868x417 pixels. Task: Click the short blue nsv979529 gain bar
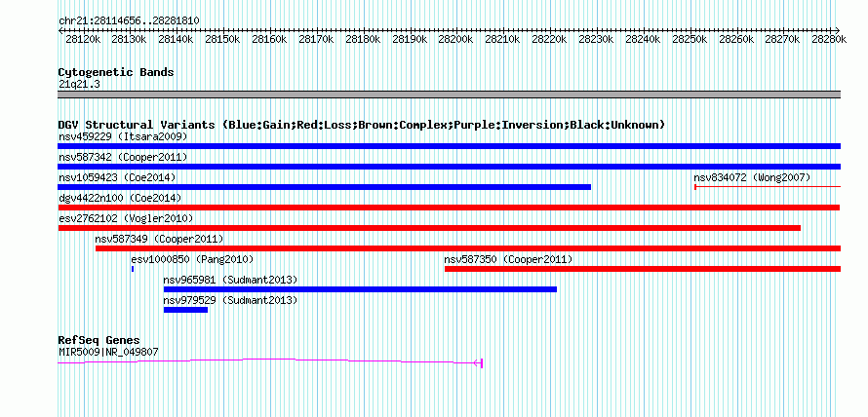186,310
